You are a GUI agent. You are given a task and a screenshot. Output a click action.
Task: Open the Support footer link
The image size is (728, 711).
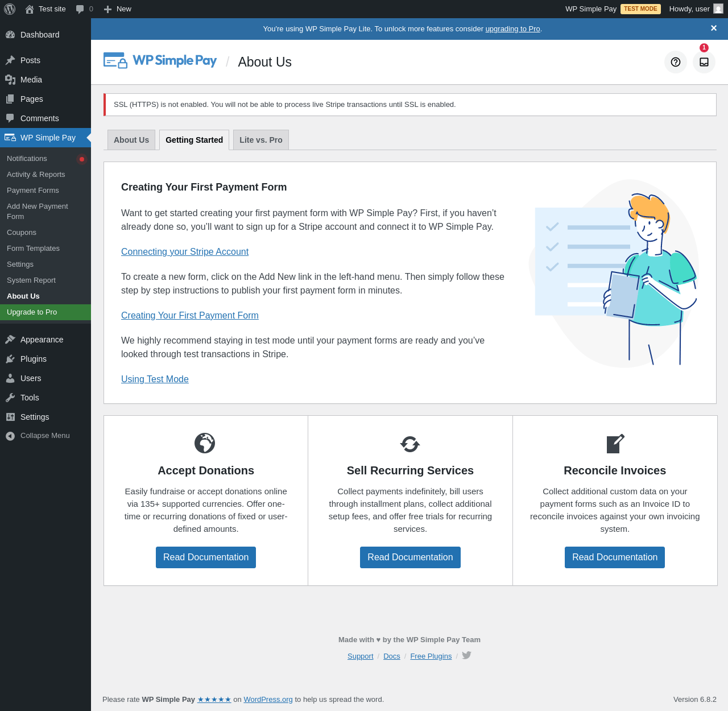pos(361,656)
